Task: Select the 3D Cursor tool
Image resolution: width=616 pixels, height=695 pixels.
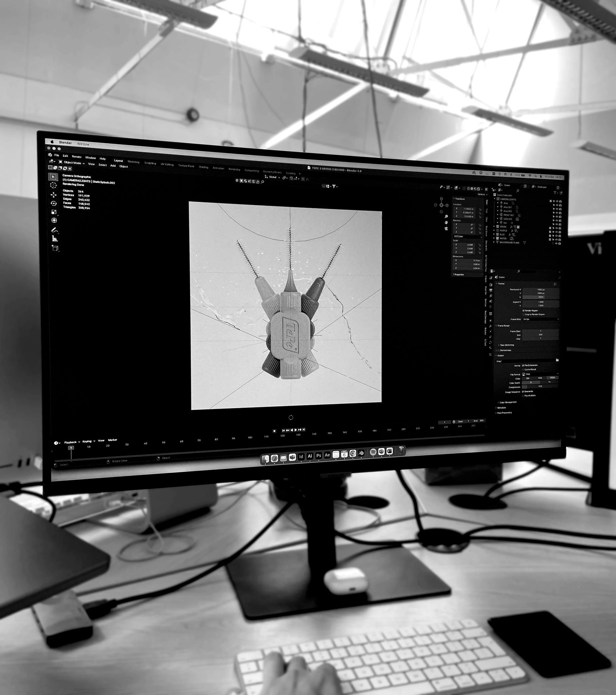Action: tap(53, 185)
